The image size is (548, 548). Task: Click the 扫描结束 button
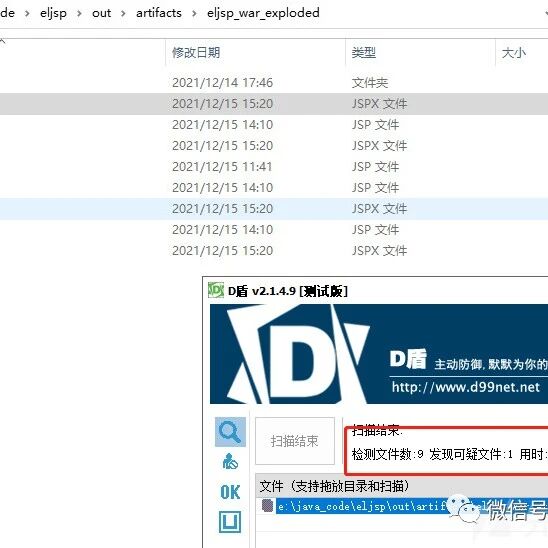[295, 441]
